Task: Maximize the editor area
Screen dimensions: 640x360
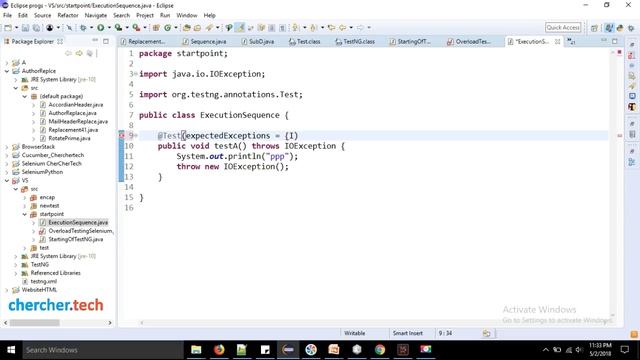Action: coord(615,41)
